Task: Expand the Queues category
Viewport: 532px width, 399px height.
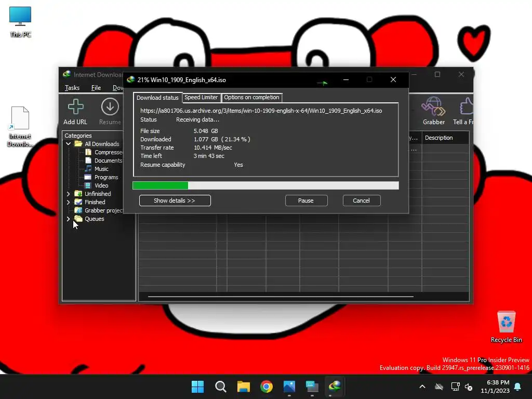Action: click(x=68, y=219)
